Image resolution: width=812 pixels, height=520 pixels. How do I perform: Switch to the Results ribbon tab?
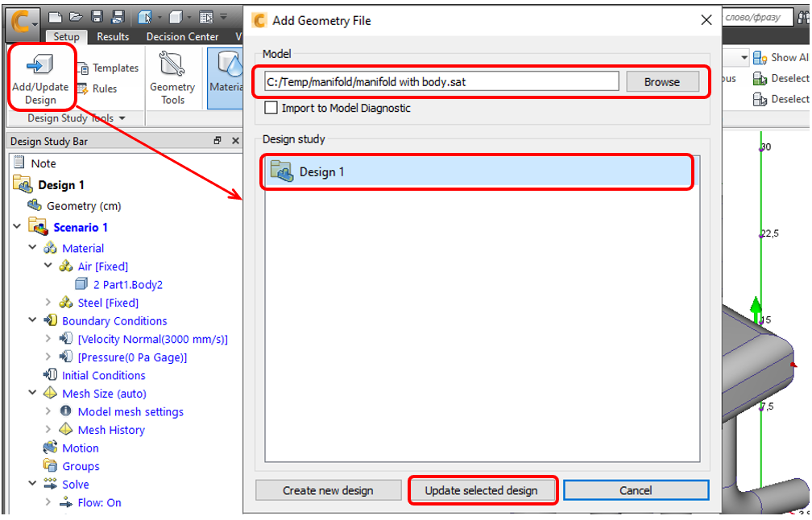point(113,37)
